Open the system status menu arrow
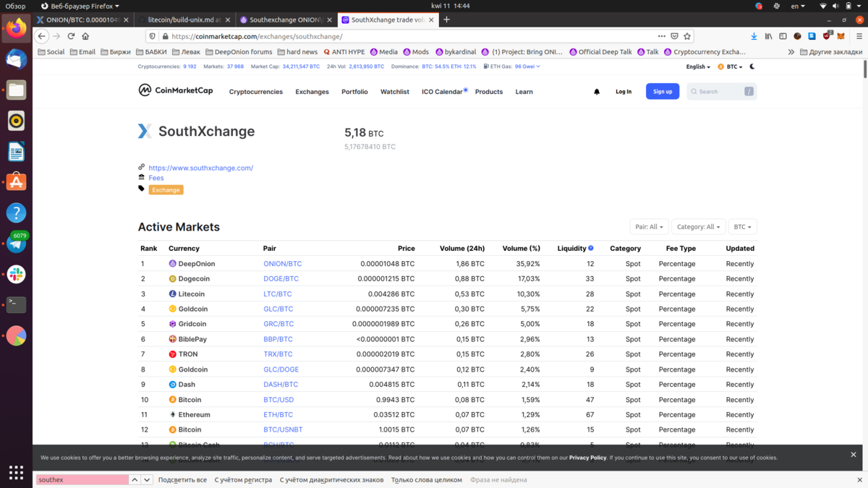 click(859, 6)
